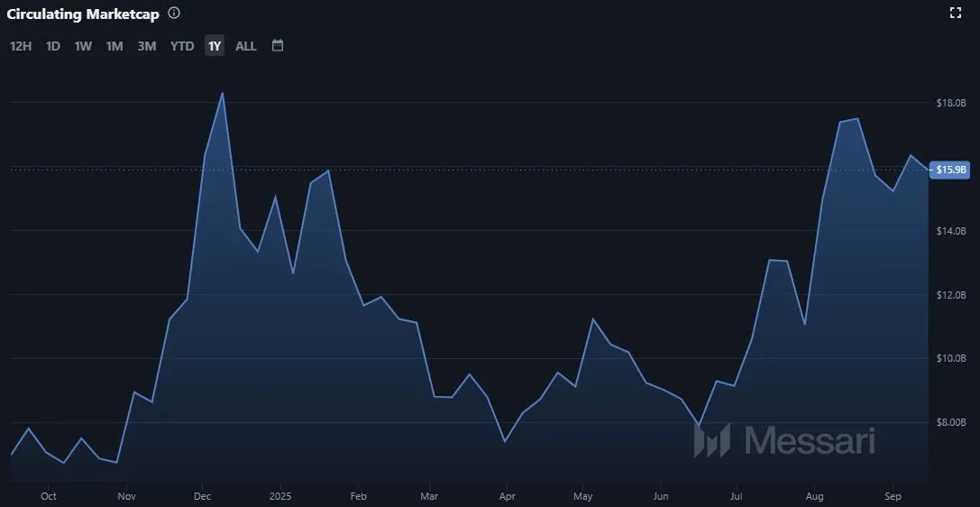
Task: Select the active 1Y range
Action: click(x=215, y=46)
